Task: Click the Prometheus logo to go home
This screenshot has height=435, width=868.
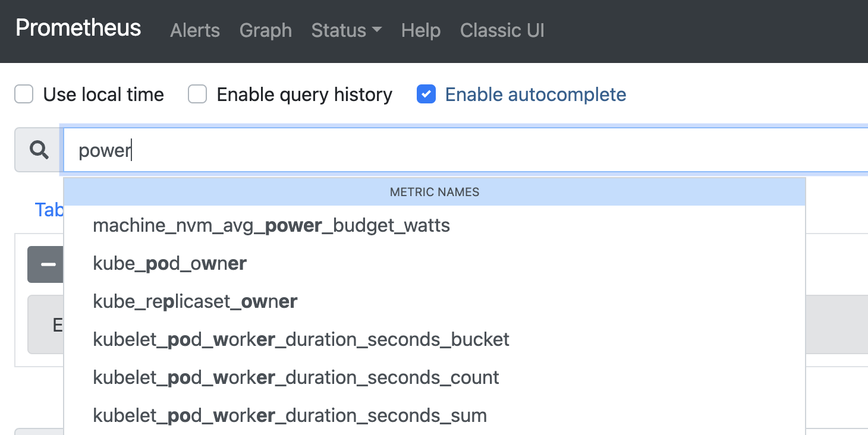Action: (77, 27)
